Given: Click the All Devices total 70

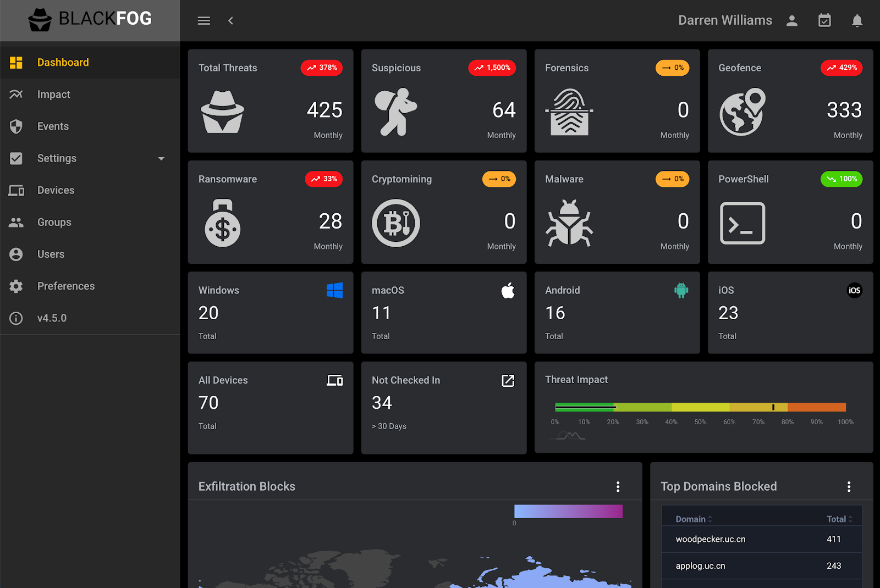Looking at the screenshot, I should (208, 403).
